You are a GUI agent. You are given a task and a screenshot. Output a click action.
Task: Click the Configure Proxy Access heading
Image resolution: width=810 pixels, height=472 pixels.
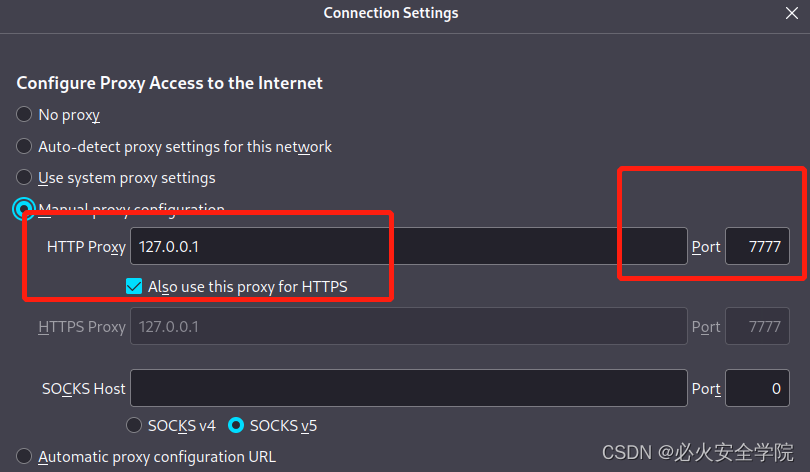170,83
